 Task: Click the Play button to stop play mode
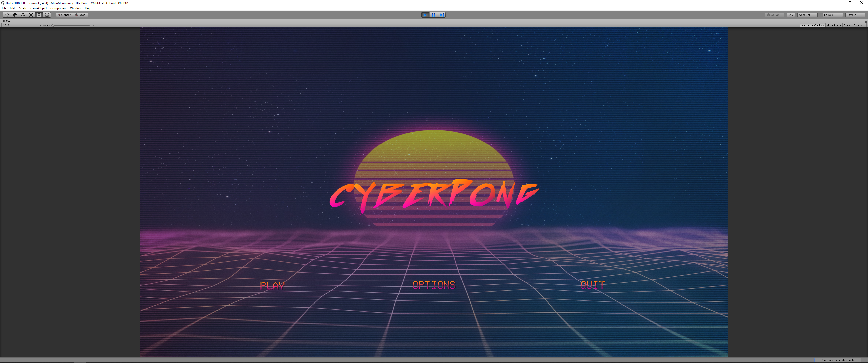click(425, 15)
